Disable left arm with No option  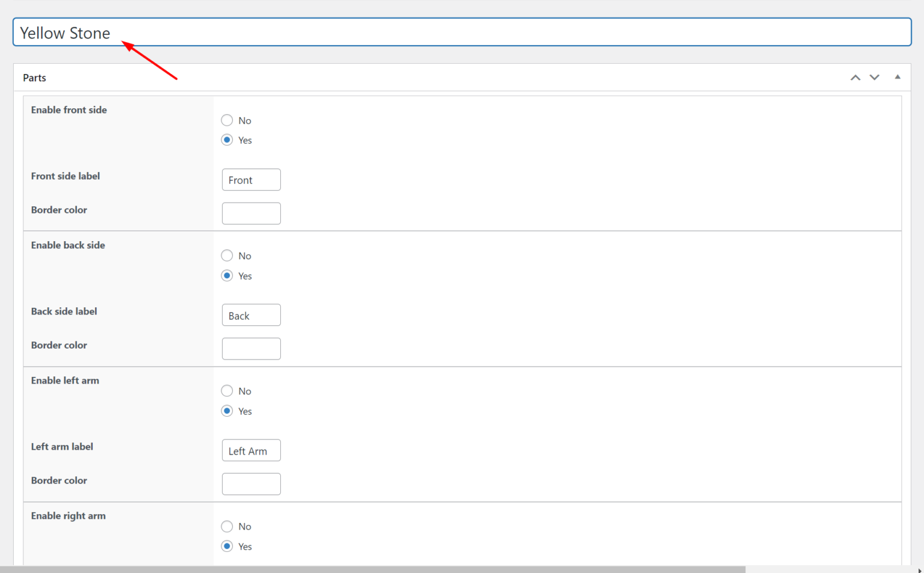[x=227, y=391]
